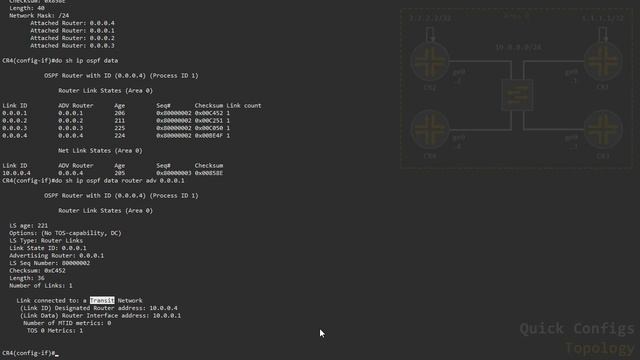Screen dimensions: 640x360
Task: Click the 'Link State ID: 0.0.0.1' line
Action: pyautogui.click(x=48, y=248)
